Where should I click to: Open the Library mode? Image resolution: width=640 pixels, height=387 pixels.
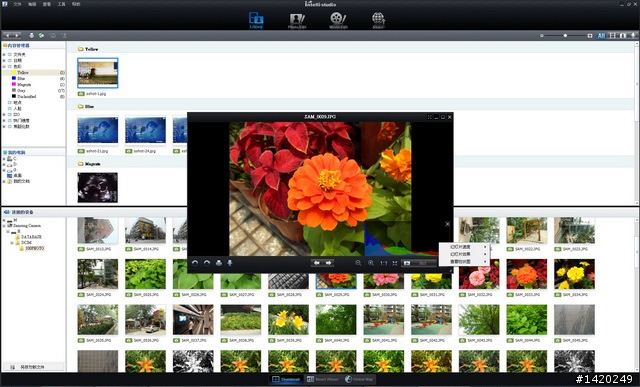pos(256,20)
